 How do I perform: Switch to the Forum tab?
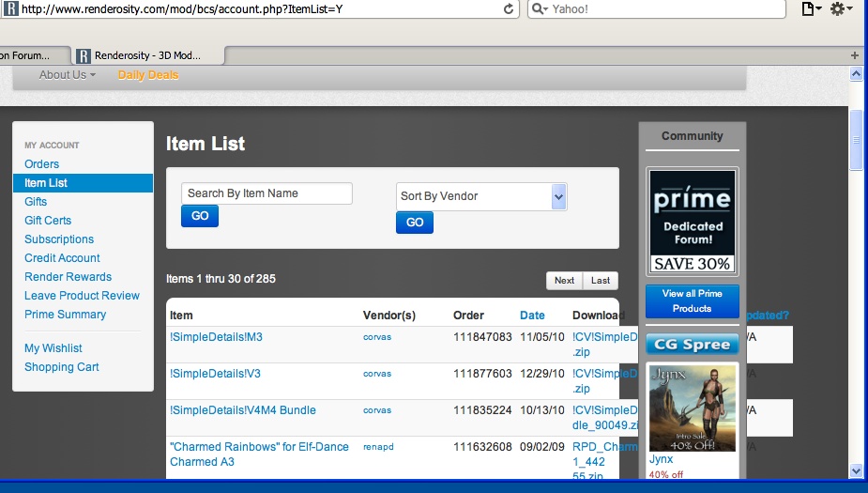pyautogui.click(x=35, y=55)
